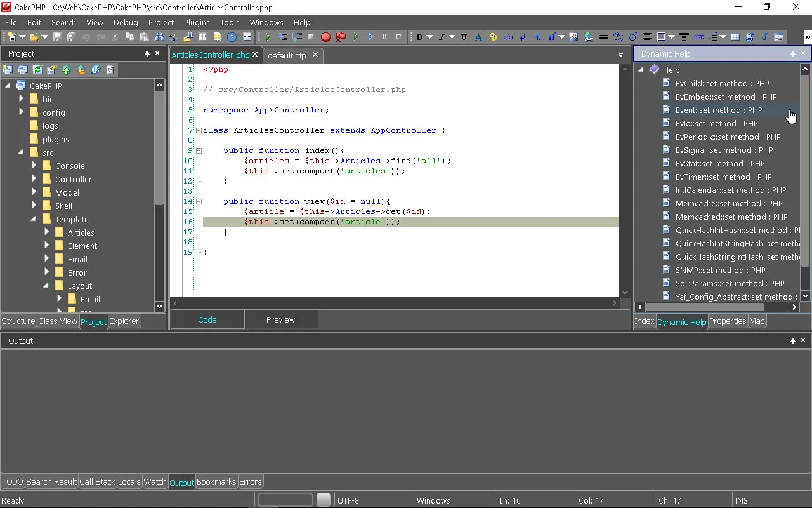Click the red Toggle Breakpoint circle icon

click(325, 37)
